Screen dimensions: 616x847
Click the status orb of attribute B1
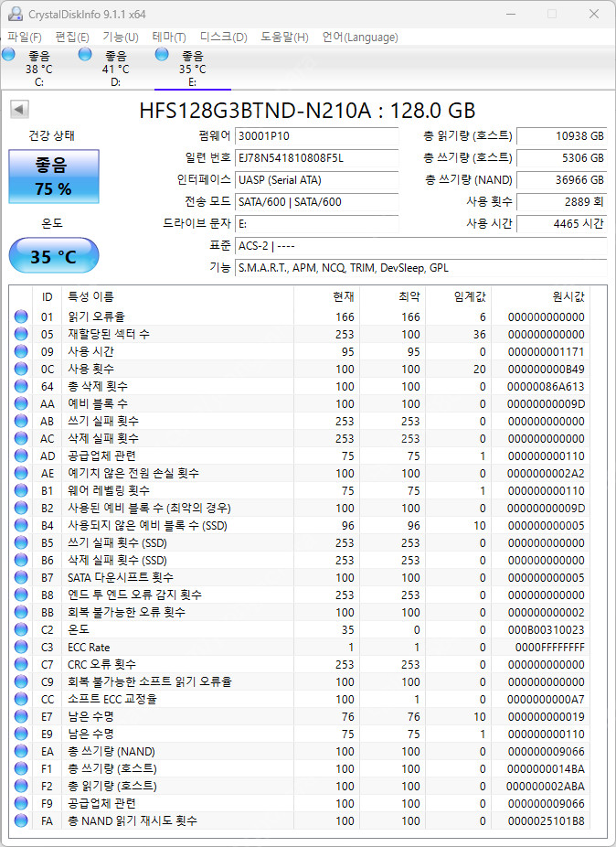tap(21, 490)
